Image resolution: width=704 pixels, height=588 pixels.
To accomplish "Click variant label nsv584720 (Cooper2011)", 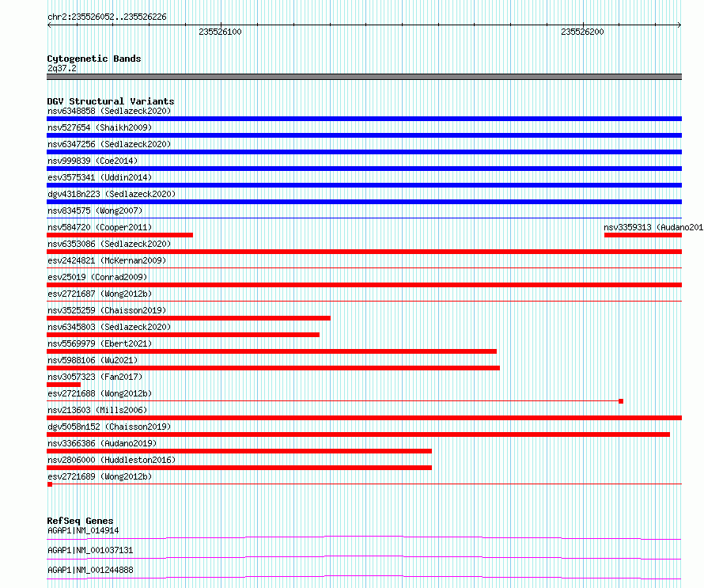I will pos(100,227).
